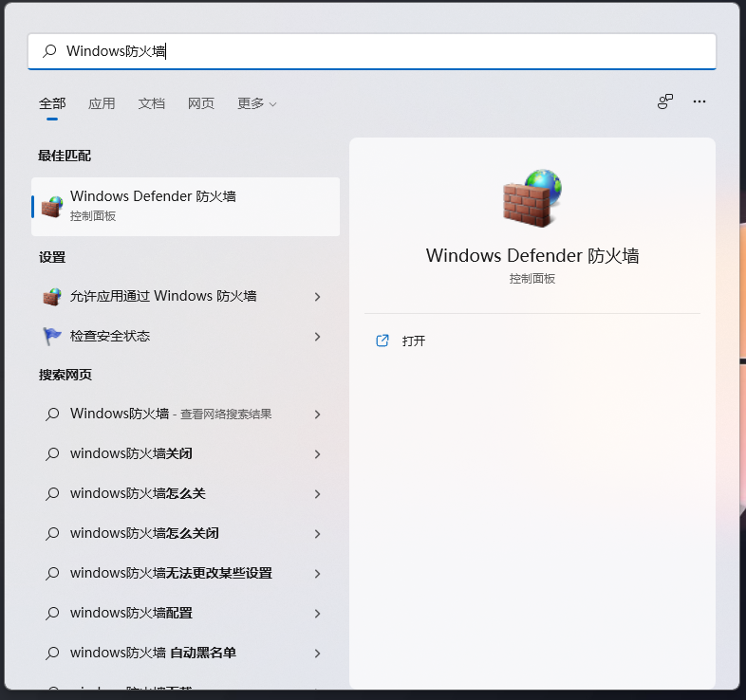Open the three-dots more options menu
The width and height of the screenshot is (746, 700).
click(699, 102)
